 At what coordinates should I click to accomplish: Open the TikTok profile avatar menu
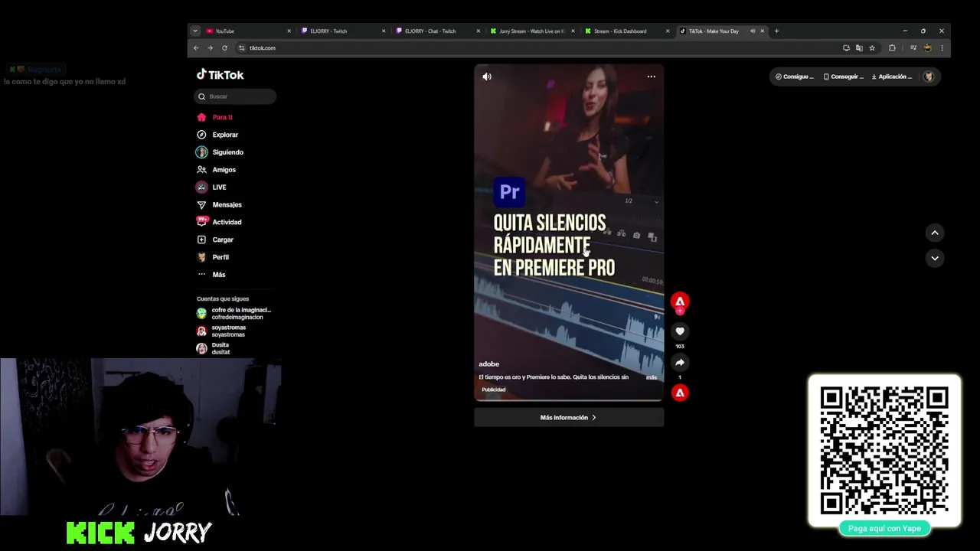coord(929,77)
